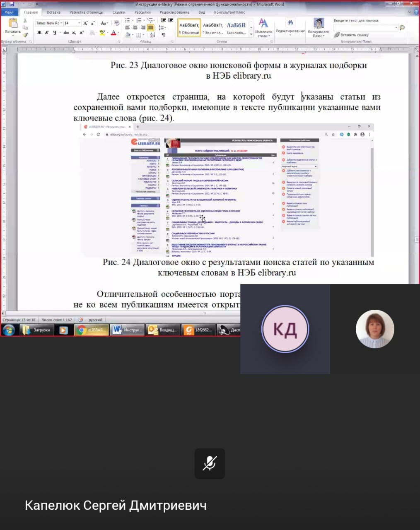This screenshot has width=420, height=530.
Task: Apply strikethrough formatting
Action: (66, 33)
